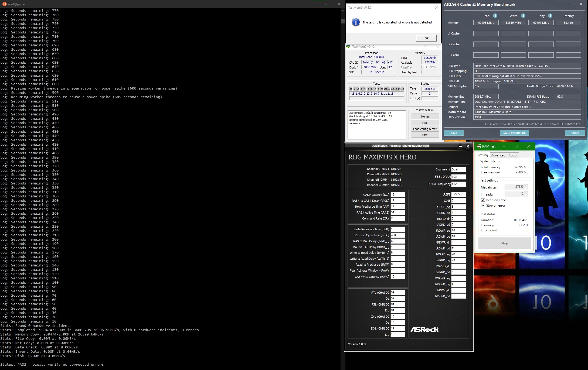Click the tRFC Refresh Cycle Time field

click(x=397, y=235)
